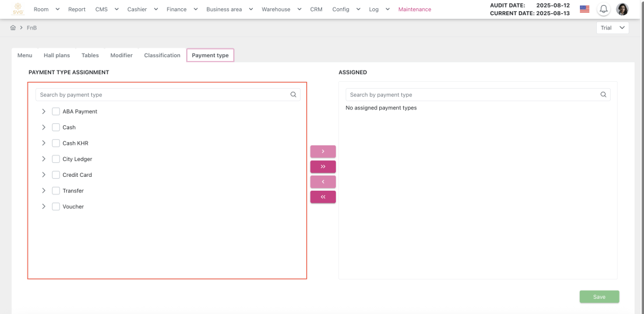The height and width of the screenshot is (314, 644).
Task: Click the US flag language icon
Action: 585,9
